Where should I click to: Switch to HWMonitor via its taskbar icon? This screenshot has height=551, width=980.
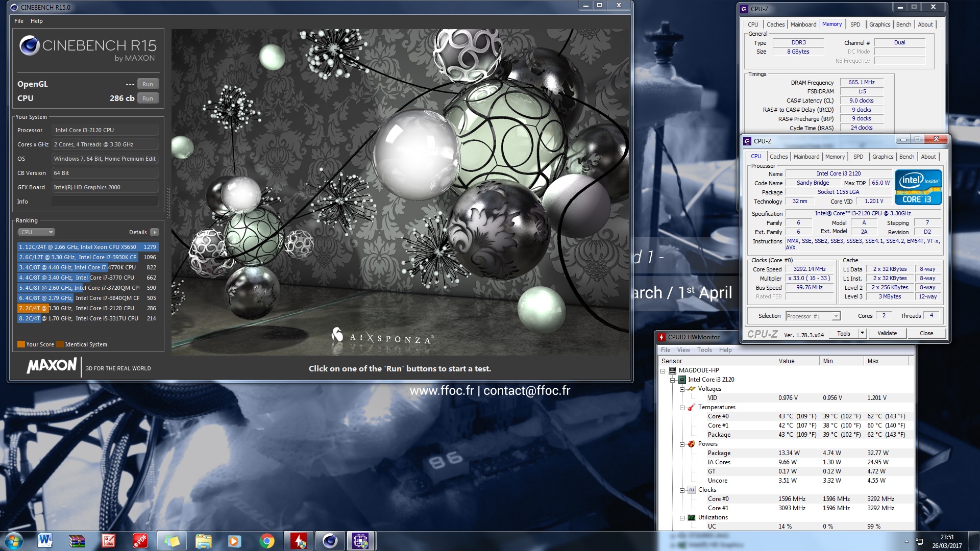click(298, 541)
